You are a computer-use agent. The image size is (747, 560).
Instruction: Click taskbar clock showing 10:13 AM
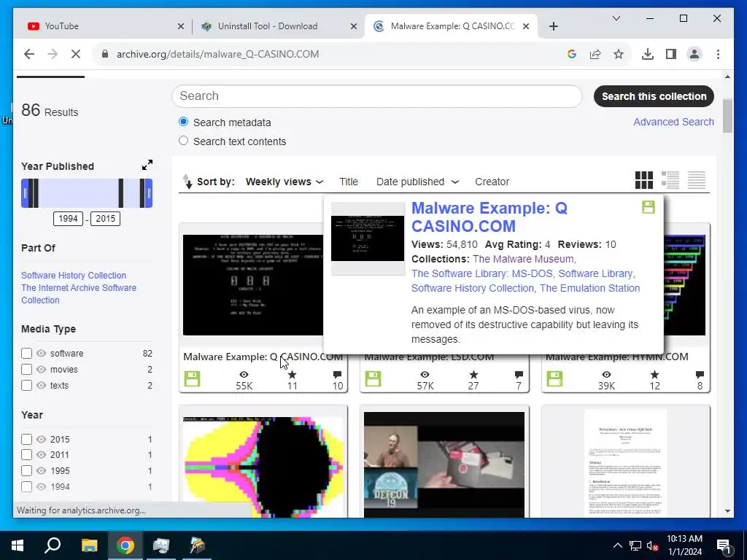tap(684, 545)
